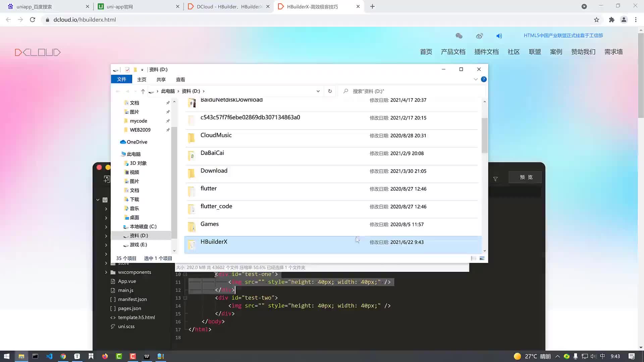Open the address bar history dropdown
This screenshot has width=644, height=362.
pos(318,91)
